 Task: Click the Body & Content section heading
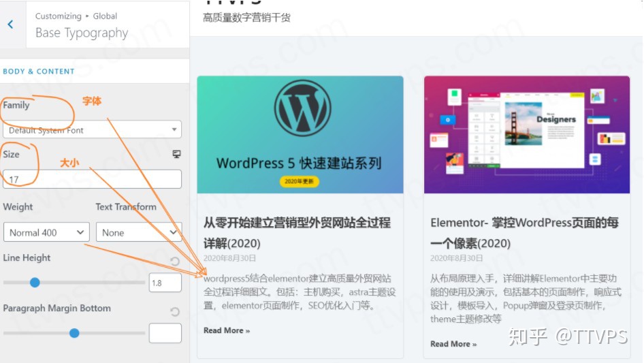[x=39, y=71]
